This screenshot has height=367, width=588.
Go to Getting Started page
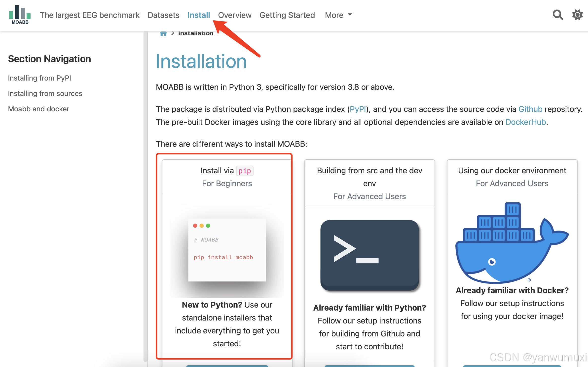tap(287, 15)
